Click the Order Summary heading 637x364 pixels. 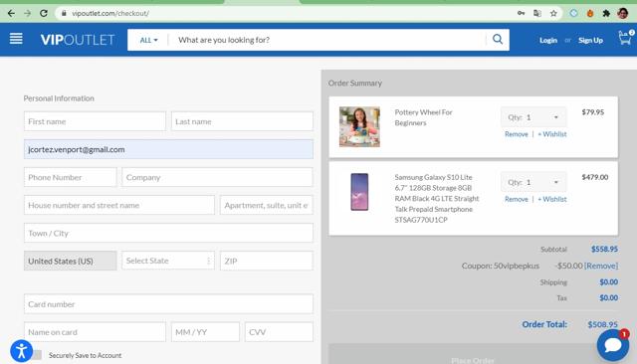[x=355, y=83]
